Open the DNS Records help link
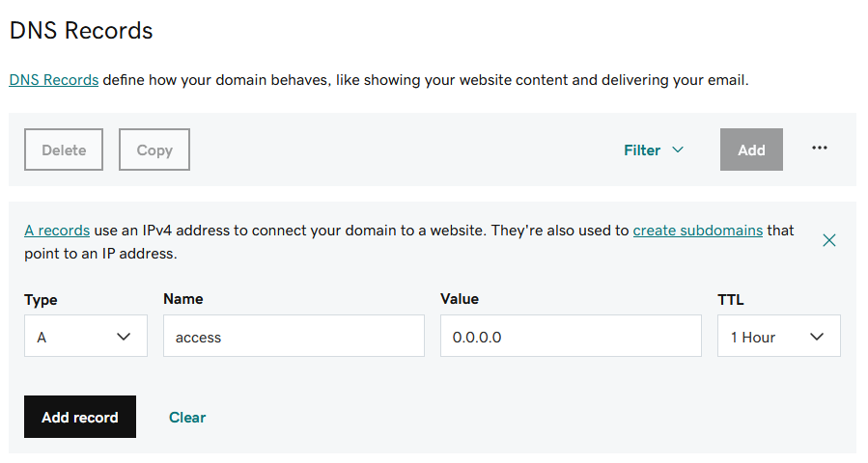 click(x=54, y=80)
